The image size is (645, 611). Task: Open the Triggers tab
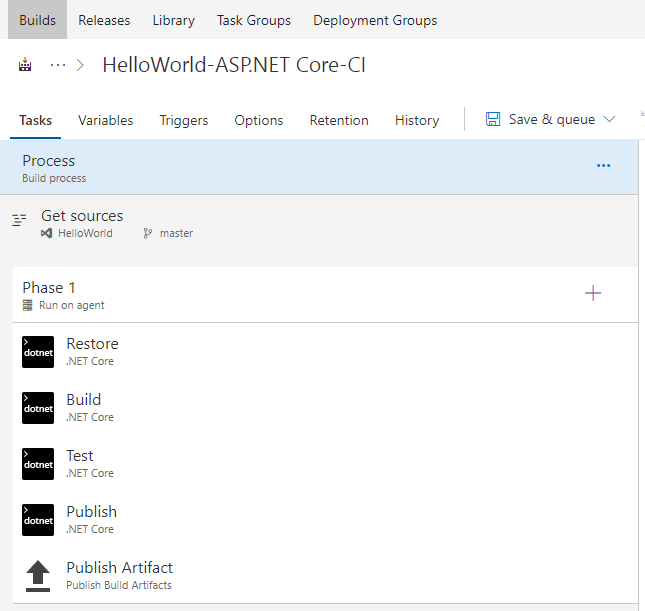[x=184, y=120]
